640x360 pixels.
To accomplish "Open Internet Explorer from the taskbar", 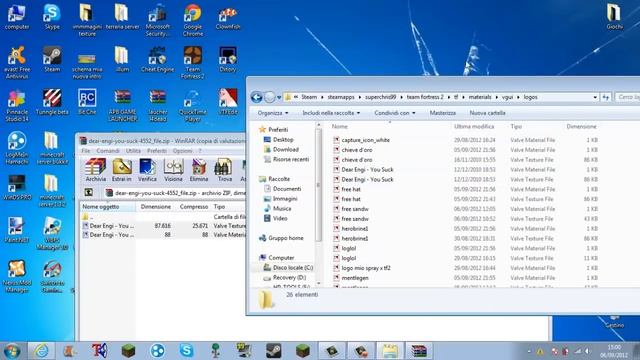I will 41,351.
